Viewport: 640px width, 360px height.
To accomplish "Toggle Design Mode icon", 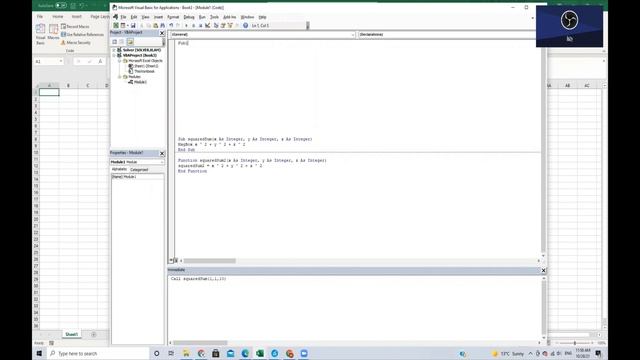I will point(207,25).
